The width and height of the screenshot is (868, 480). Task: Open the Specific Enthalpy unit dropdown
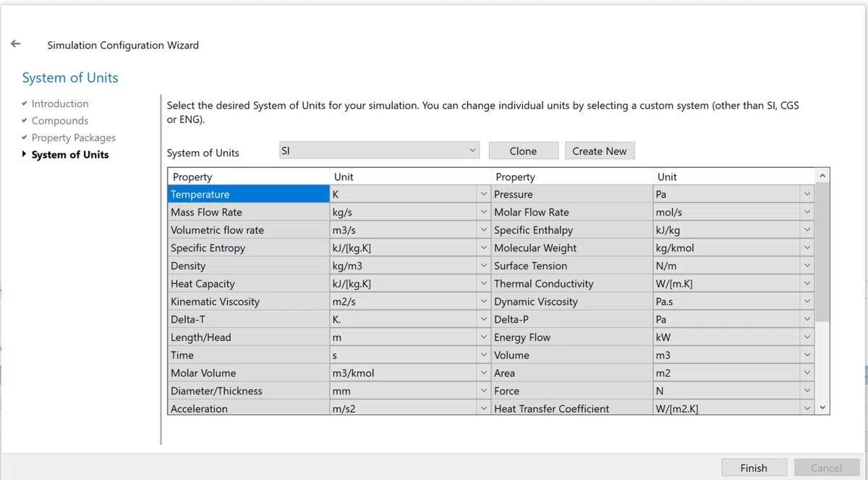pyautogui.click(x=807, y=230)
